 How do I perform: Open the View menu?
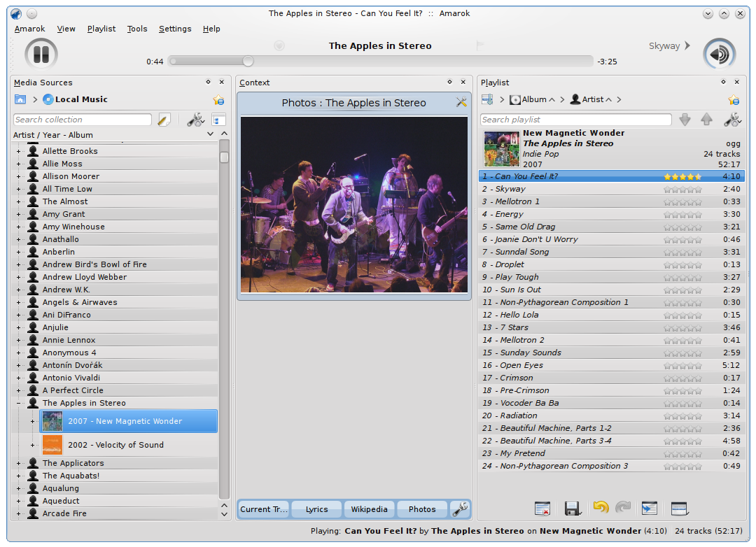[66, 29]
